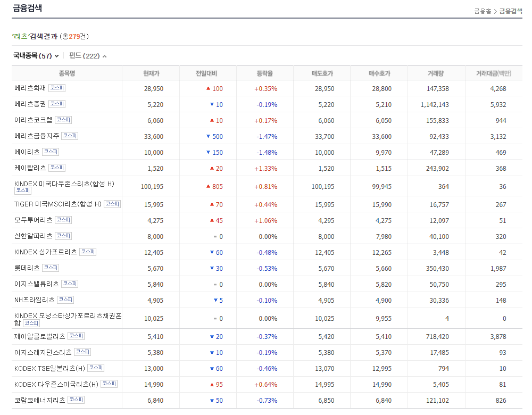Click 코스피 badge next to 모두투어리츠
Viewport: 532px width, 415px height.
[63, 220]
